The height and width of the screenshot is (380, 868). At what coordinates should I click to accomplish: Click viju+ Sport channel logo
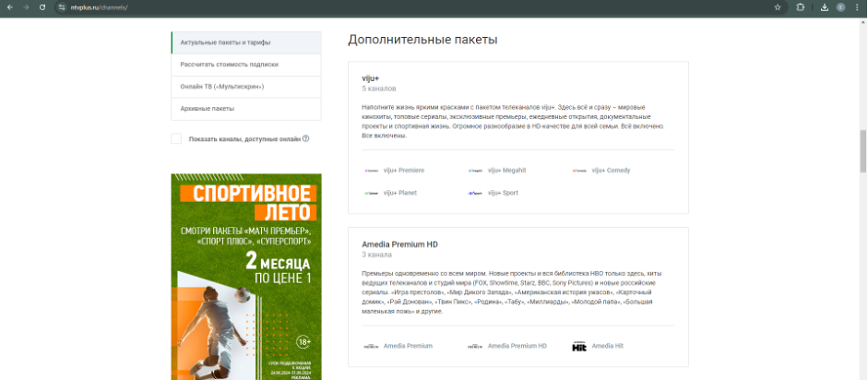[x=475, y=193]
